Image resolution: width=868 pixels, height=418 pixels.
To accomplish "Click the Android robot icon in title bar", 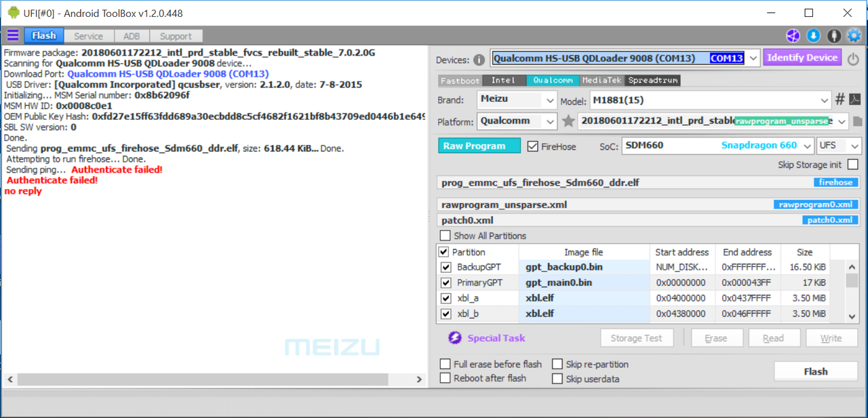I will [x=14, y=13].
